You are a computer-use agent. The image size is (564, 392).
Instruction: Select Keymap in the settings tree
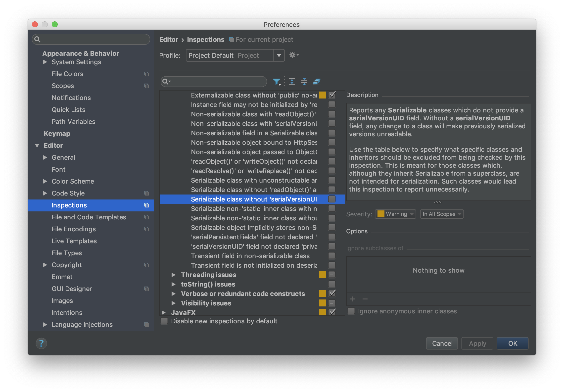coord(57,134)
